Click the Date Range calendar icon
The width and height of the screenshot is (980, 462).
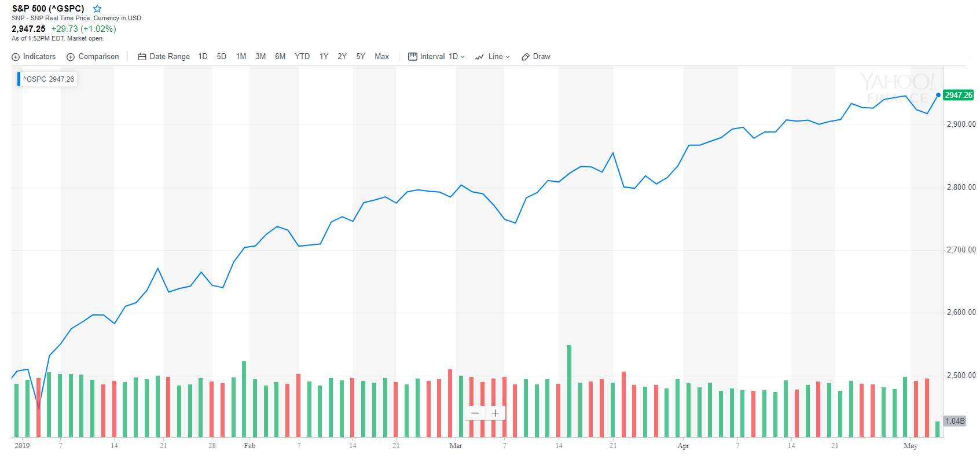click(x=141, y=56)
